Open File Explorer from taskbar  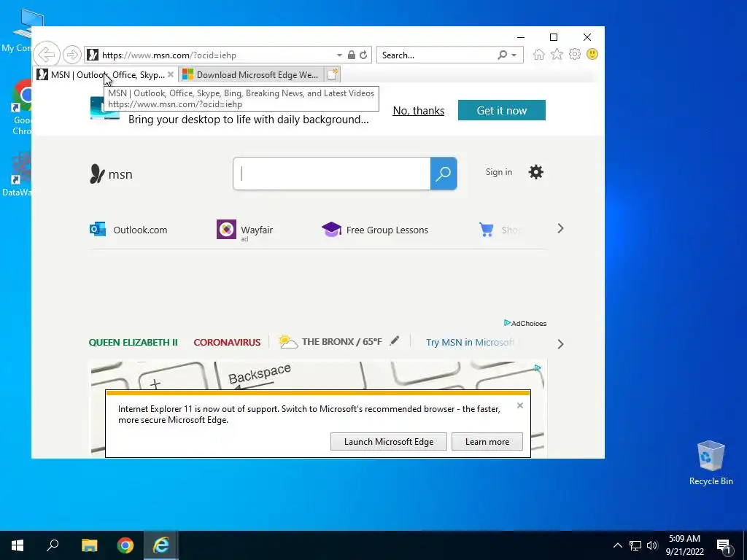pyautogui.click(x=89, y=545)
